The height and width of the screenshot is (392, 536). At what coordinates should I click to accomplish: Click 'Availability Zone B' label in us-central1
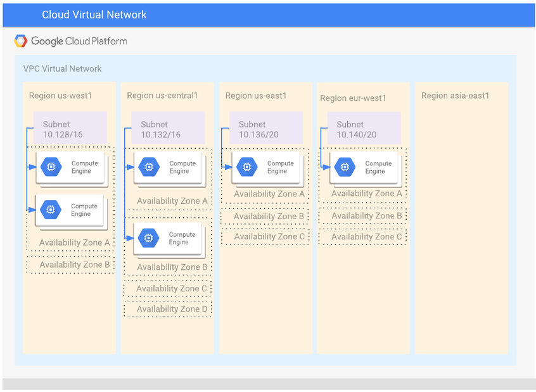pos(172,267)
